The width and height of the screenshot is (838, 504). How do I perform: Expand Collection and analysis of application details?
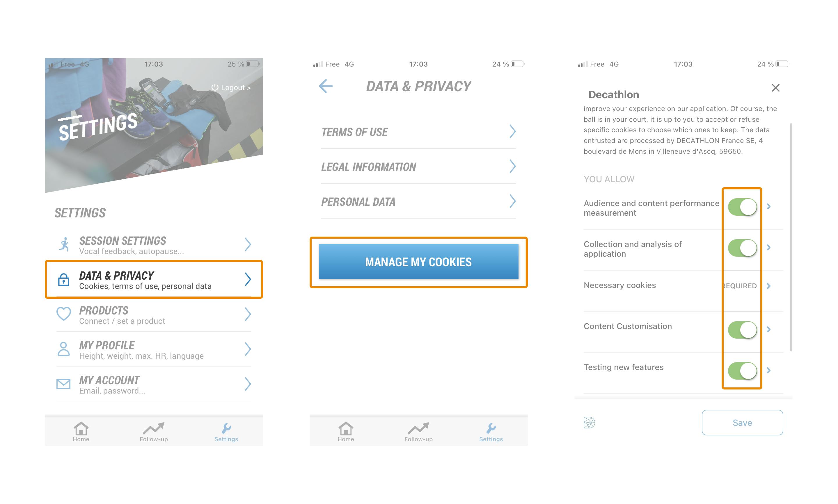pyautogui.click(x=769, y=247)
